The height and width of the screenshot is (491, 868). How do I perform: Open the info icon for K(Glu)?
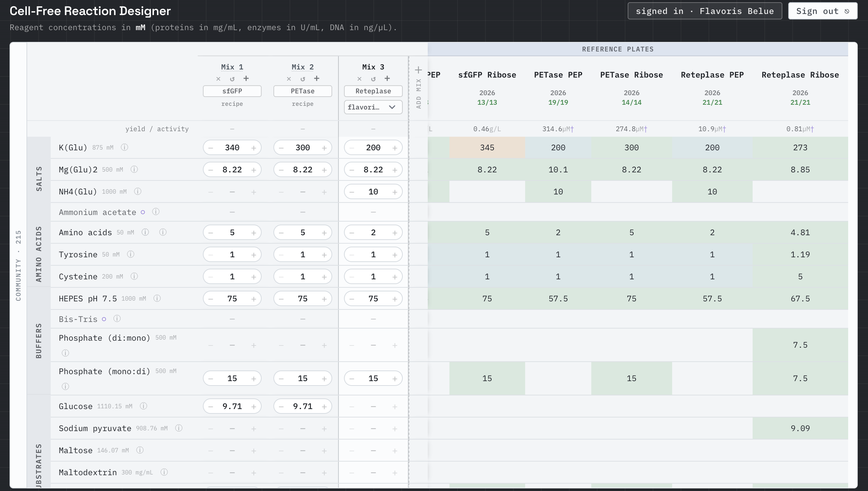pos(125,147)
